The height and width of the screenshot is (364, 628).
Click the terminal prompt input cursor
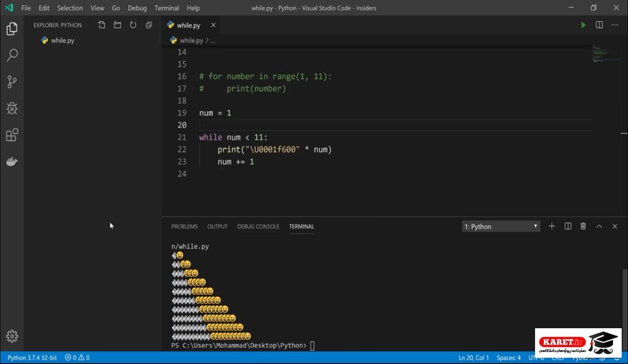(312, 346)
